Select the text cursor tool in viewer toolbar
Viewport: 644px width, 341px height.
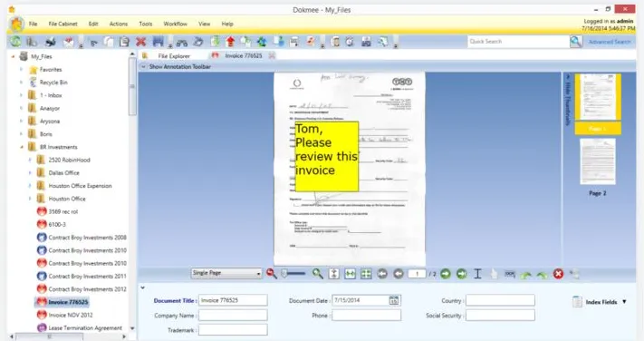[x=477, y=274]
